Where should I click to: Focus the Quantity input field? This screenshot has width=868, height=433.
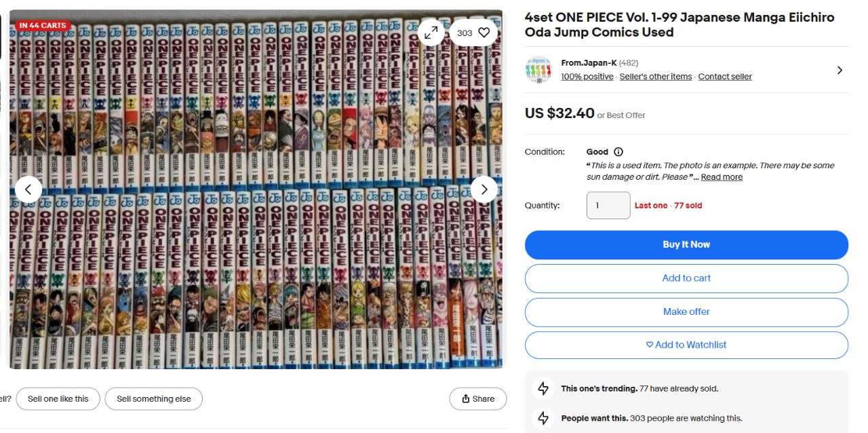click(608, 206)
